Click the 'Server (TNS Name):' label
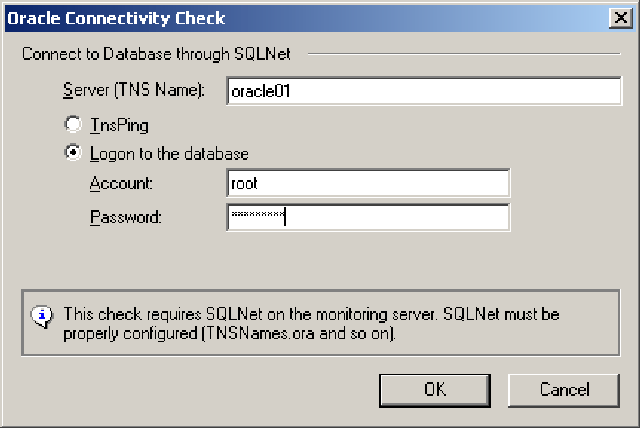Image resolution: width=640 pixels, height=428 pixels. [x=134, y=90]
